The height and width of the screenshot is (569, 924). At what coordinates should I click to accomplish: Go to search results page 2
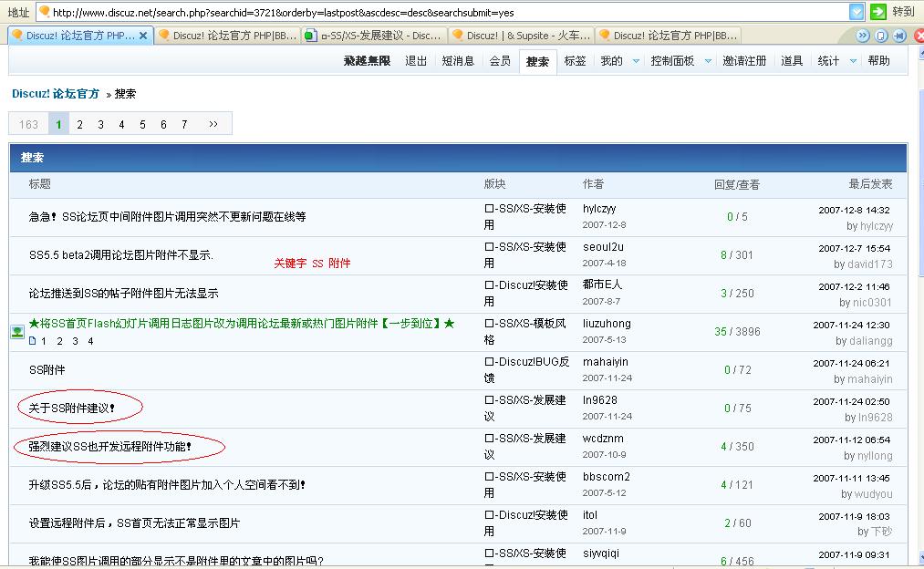pos(79,124)
